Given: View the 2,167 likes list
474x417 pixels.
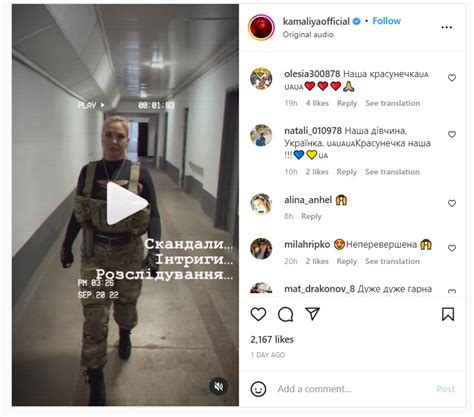Looking at the screenshot, I should click(272, 340).
